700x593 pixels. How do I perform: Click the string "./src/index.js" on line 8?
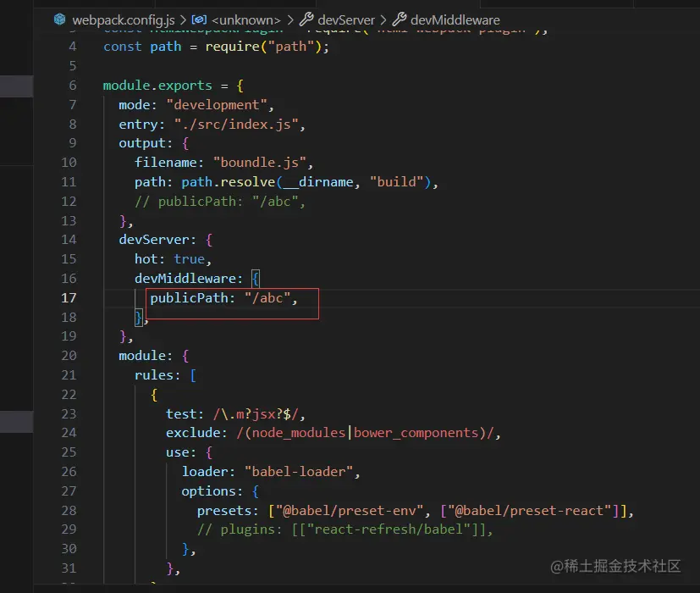tap(236, 125)
